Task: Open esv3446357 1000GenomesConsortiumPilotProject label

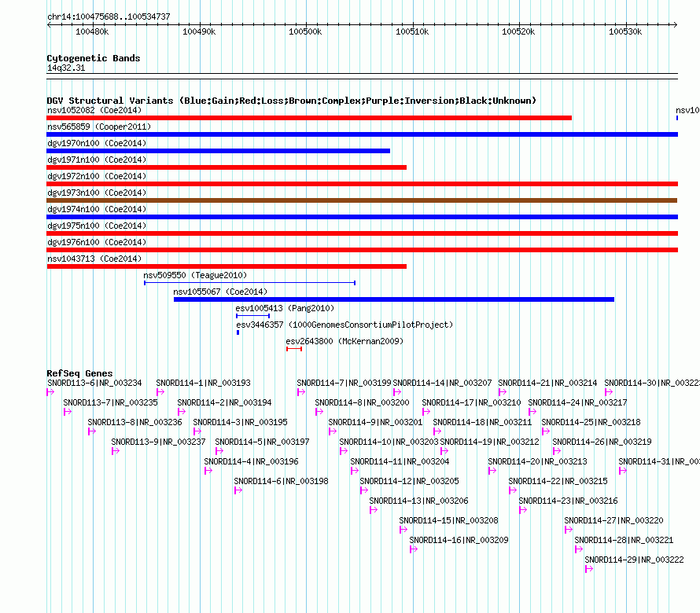Action: (x=344, y=325)
